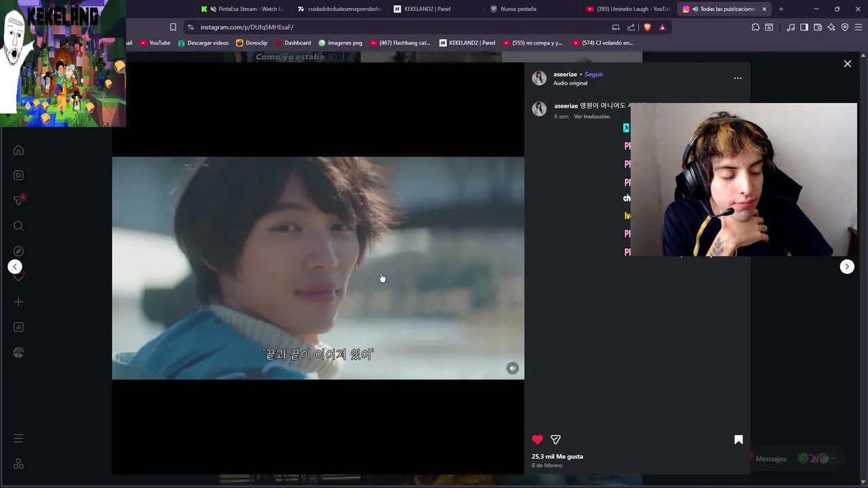Open Leo AI sparkle icon in toolbar

point(831,27)
